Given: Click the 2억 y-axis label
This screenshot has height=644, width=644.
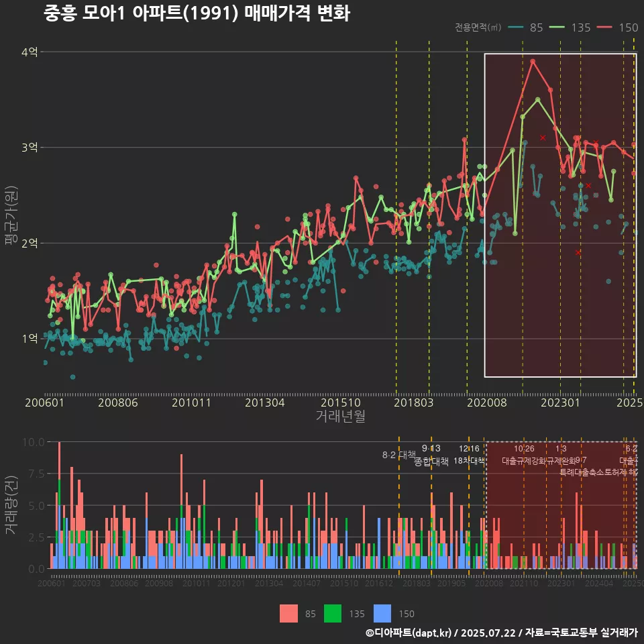Looking at the screenshot, I should tap(30, 243).
